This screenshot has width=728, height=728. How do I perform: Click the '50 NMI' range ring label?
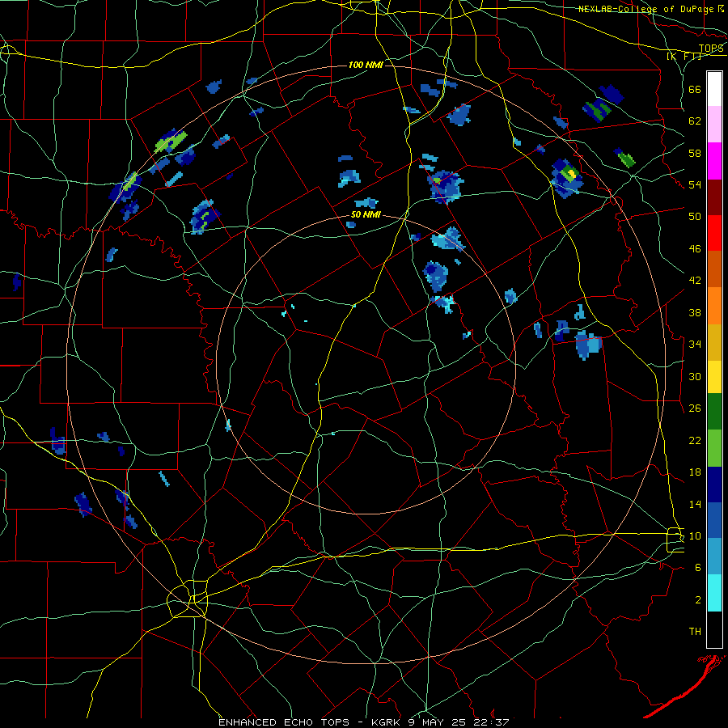(x=366, y=214)
